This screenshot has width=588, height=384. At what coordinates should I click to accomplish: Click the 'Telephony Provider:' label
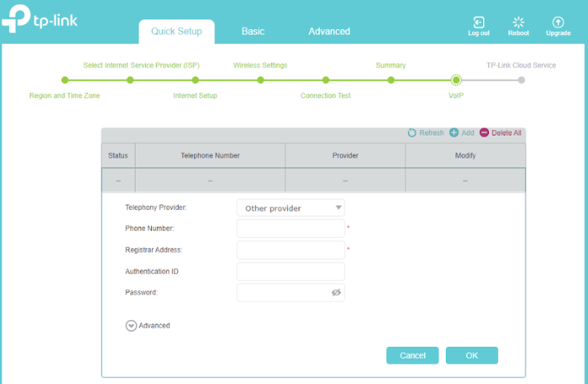click(156, 208)
